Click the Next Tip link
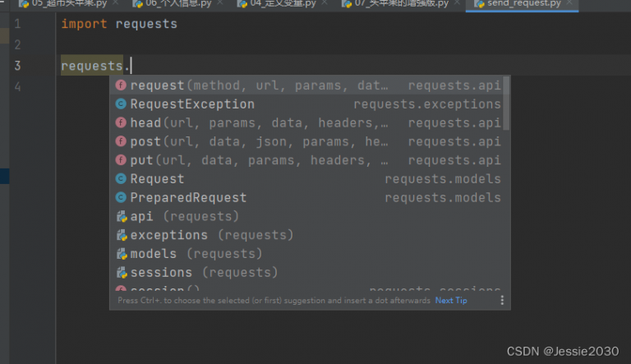631x364 pixels. (451, 301)
